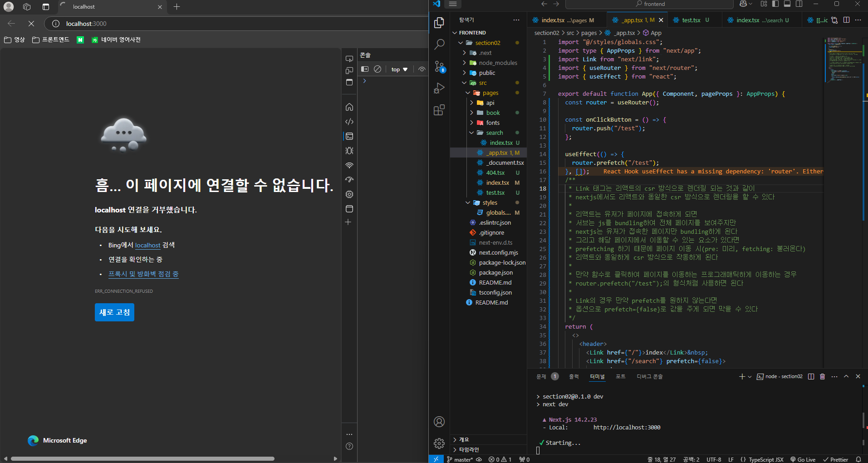Click the 새로 고침 refresh button
This screenshot has height=463, width=868.
coord(114,312)
